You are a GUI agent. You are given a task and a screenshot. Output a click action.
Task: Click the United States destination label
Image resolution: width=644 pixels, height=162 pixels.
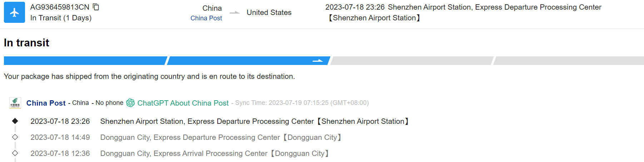coord(269,12)
